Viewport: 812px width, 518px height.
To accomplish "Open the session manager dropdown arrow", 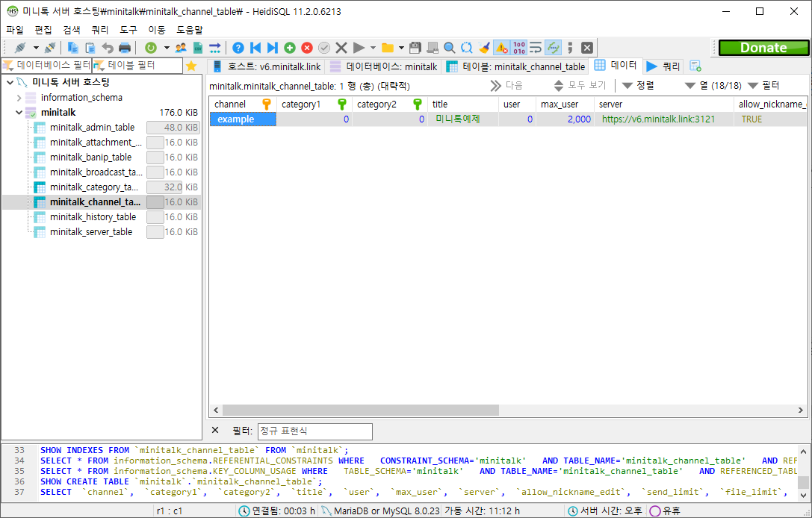I will coord(36,48).
